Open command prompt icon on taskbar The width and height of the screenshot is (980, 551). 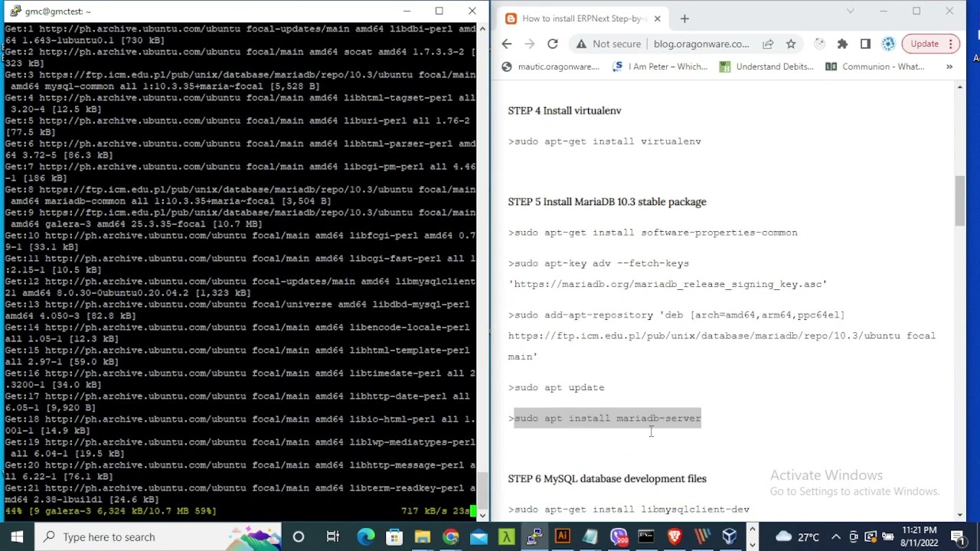point(646,536)
